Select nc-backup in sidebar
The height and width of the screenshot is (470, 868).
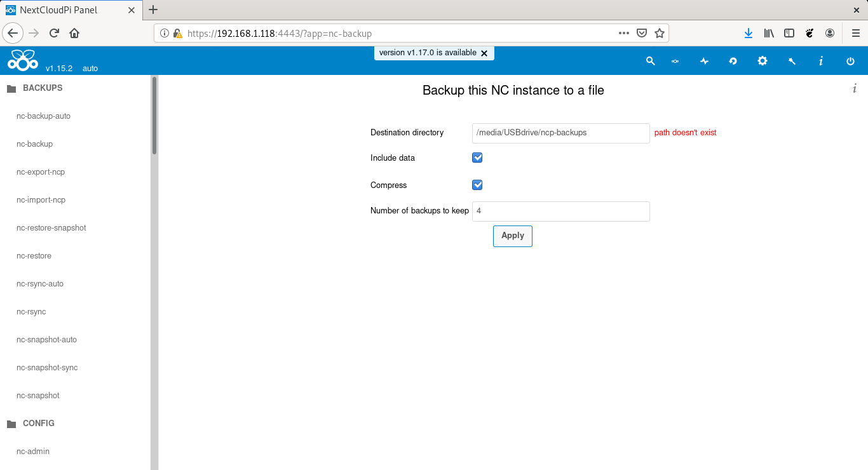[x=34, y=144]
